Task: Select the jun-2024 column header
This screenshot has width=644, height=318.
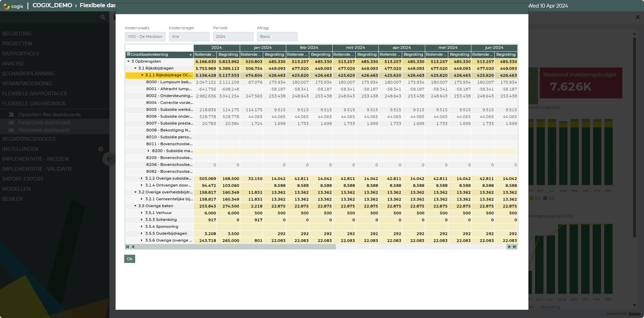Action: tap(494, 47)
